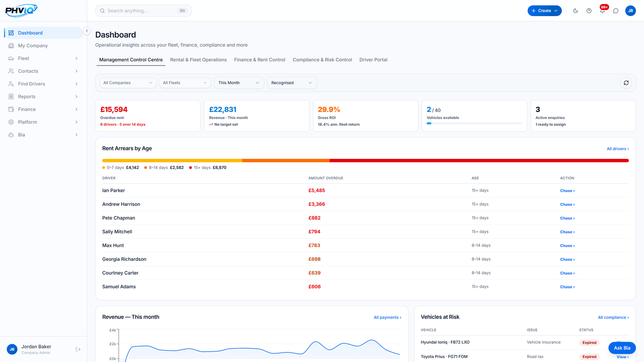Click the PHVIQ logo

[21, 10]
